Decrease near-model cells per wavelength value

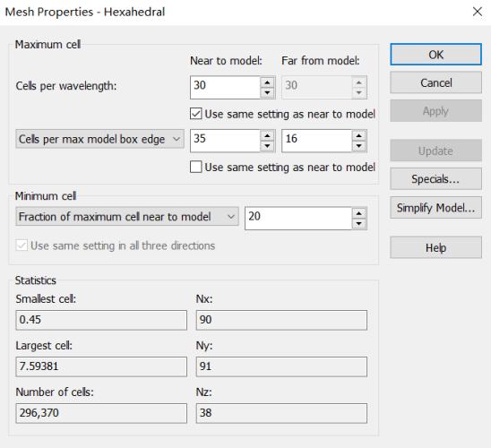[x=267, y=92]
